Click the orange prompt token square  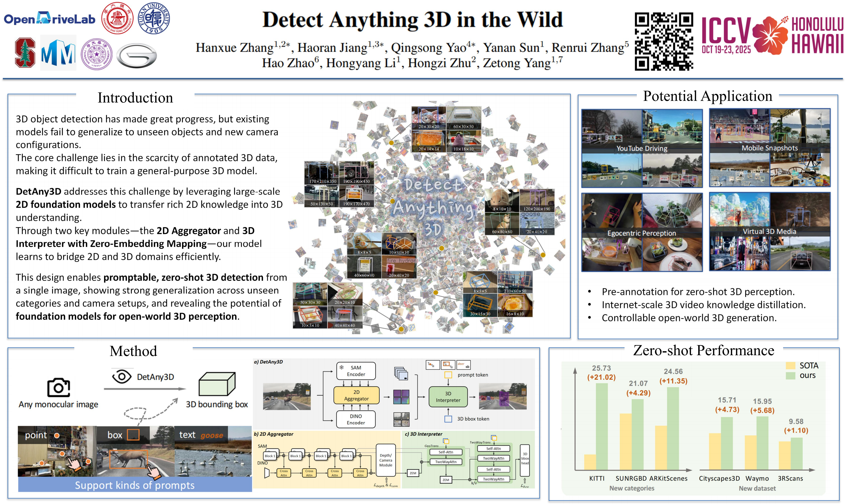click(448, 375)
